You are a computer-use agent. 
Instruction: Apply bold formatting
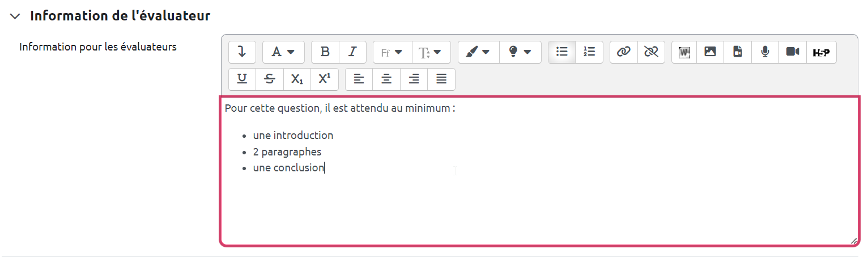(325, 52)
